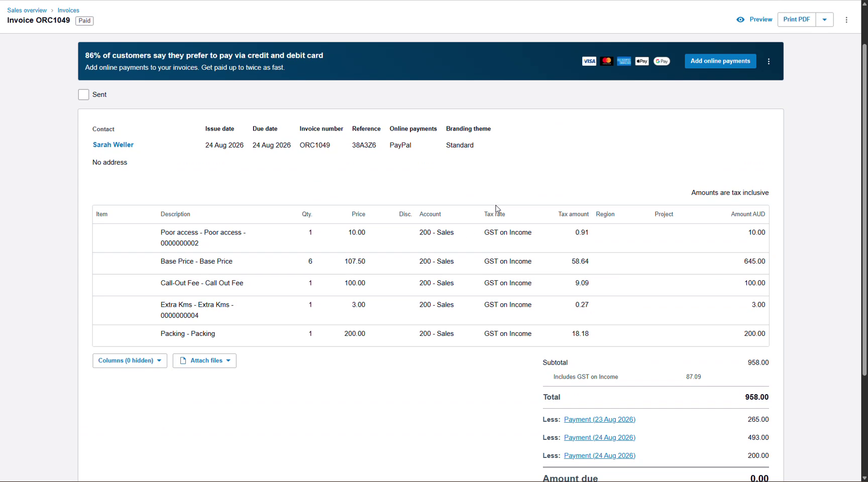Select the Packing - Packing description
Screen dimensions: 868x482
tap(188, 333)
